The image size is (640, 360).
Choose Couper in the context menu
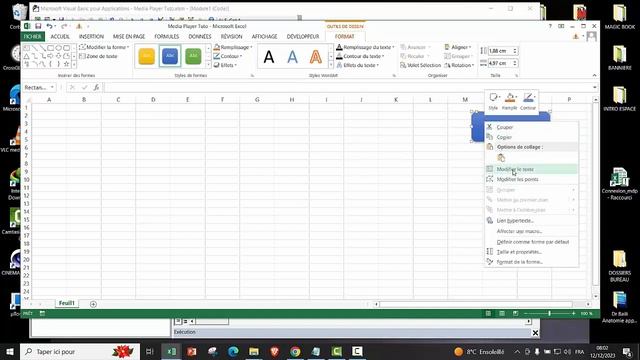tap(531, 127)
